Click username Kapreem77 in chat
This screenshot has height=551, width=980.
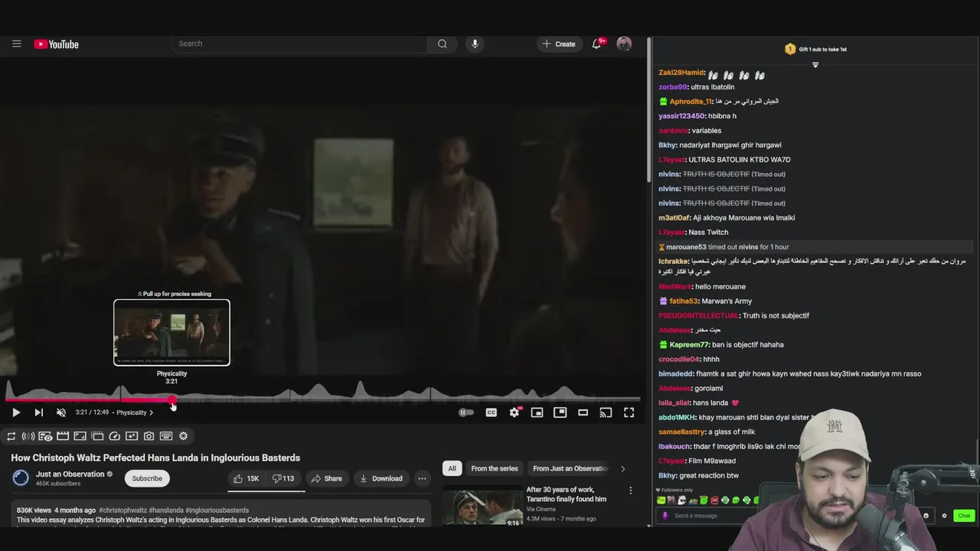tap(689, 344)
